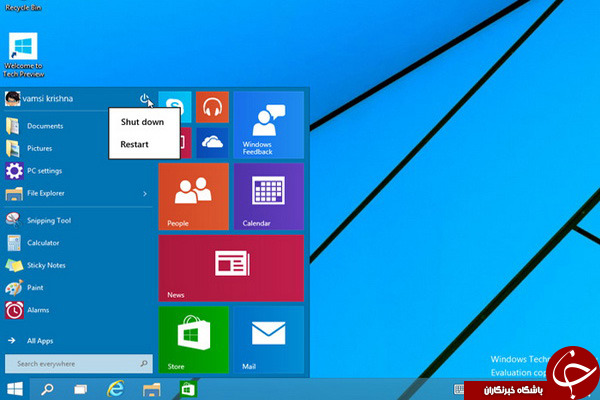600x400 pixels.
Task: Click the Search everywhere box
Action: coord(78,364)
